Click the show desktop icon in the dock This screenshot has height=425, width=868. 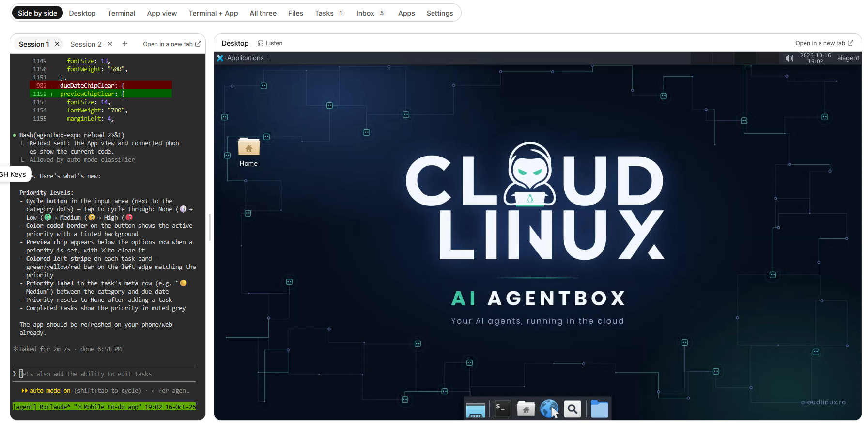(x=476, y=410)
